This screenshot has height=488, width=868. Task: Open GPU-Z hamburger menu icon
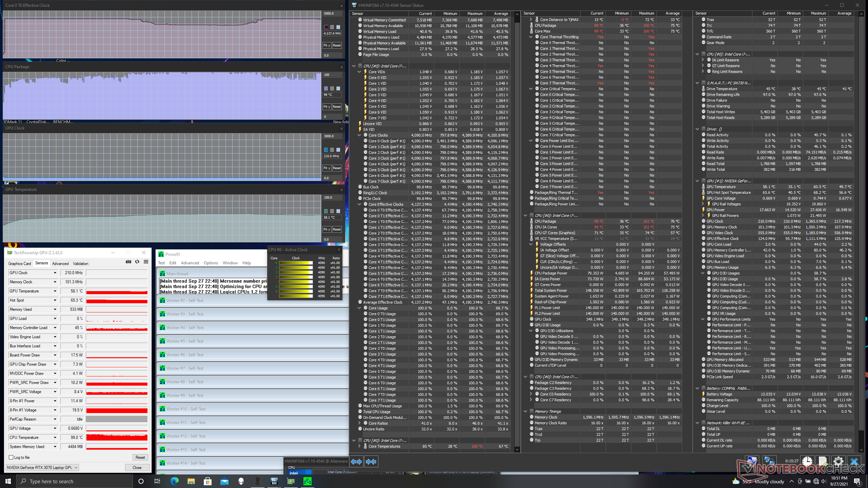146,262
